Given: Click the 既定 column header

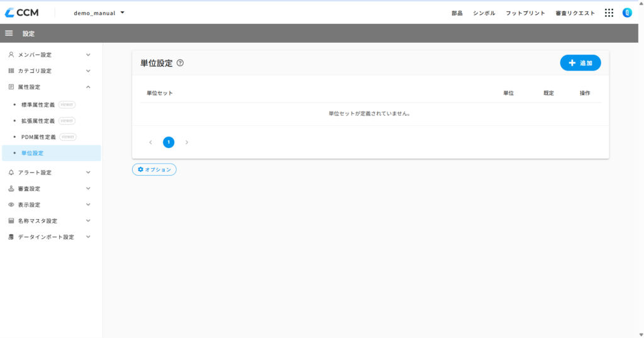Looking at the screenshot, I should click(x=548, y=93).
